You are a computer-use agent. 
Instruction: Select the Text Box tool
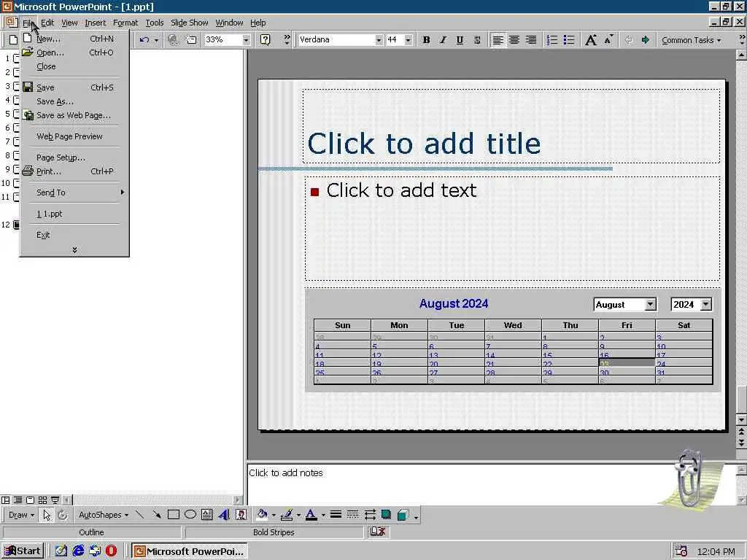point(206,515)
